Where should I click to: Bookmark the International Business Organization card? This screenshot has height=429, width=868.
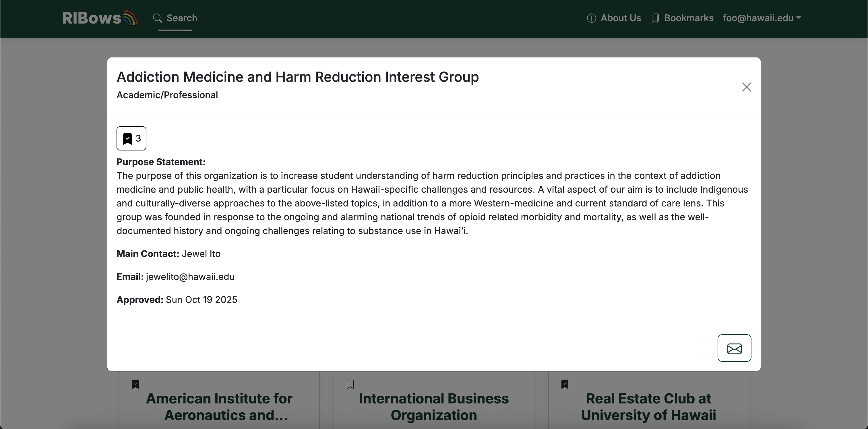tap(350, 384)
